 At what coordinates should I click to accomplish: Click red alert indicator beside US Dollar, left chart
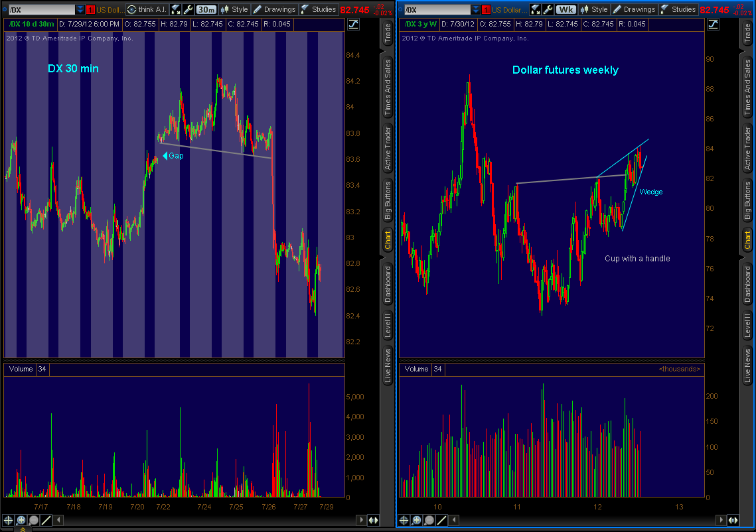point(91,10)
